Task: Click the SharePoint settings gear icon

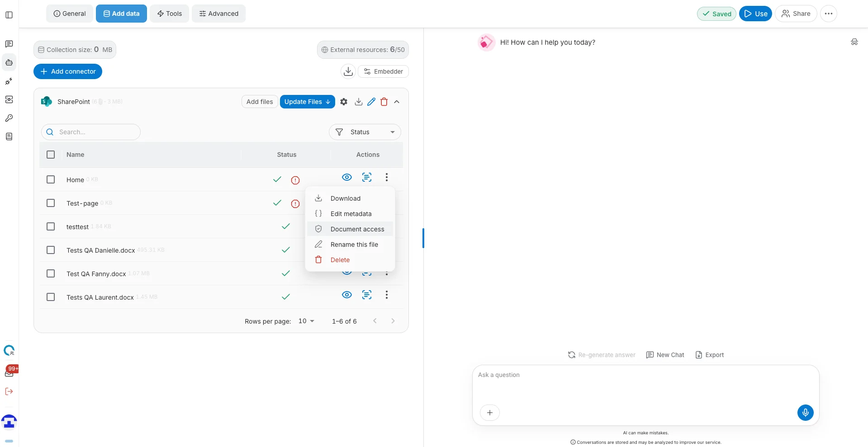Action: (344, 102)
